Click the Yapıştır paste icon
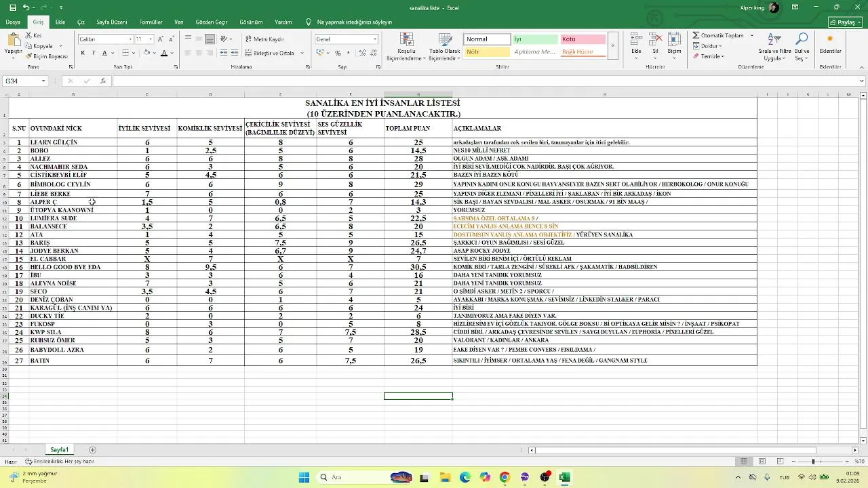Screen dimensions: 868x488 point(13,39)
